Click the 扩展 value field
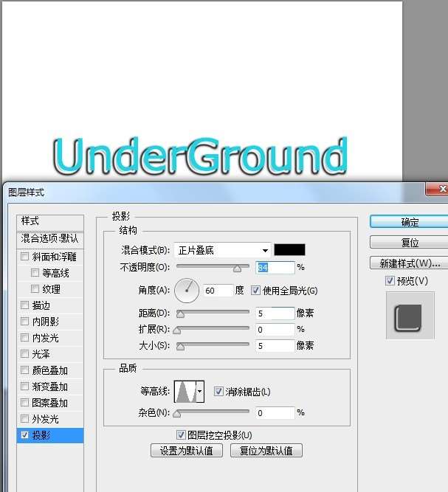 pyautogui.click(x=275, y=330)
